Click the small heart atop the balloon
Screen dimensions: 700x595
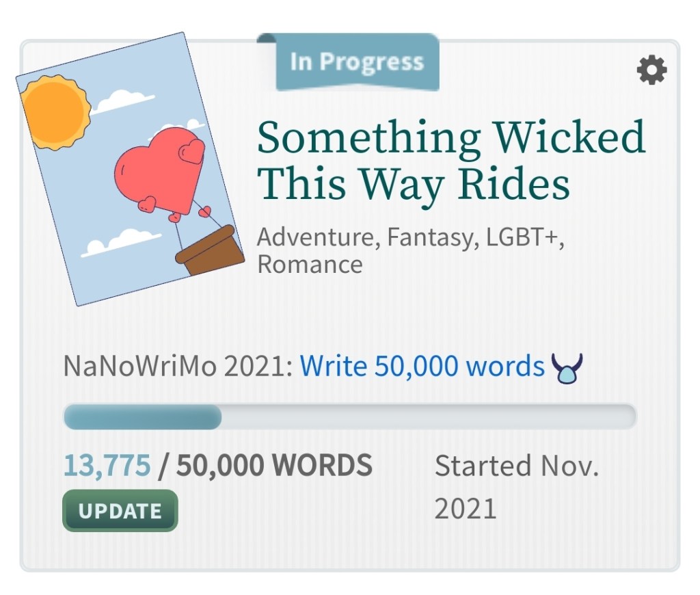tap(191, 151)
